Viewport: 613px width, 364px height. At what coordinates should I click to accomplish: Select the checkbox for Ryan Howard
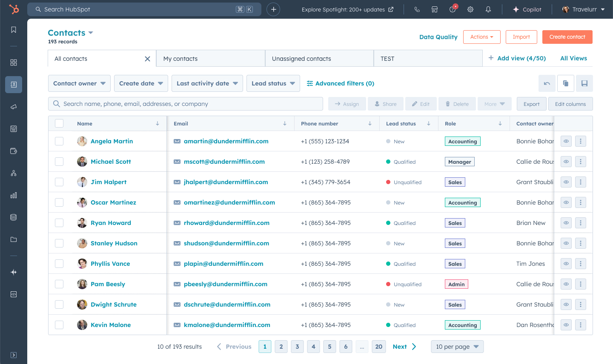pyautogui.click(x=59, y=223)
